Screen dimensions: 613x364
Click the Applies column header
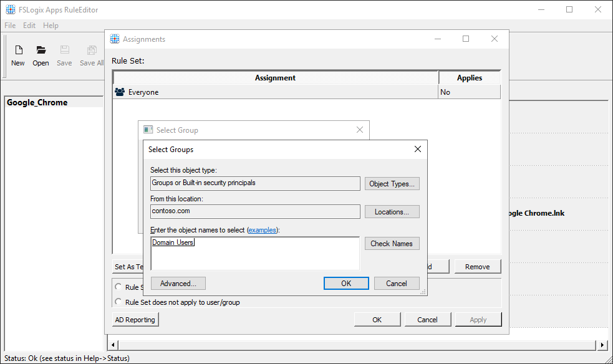coord(470,78)
